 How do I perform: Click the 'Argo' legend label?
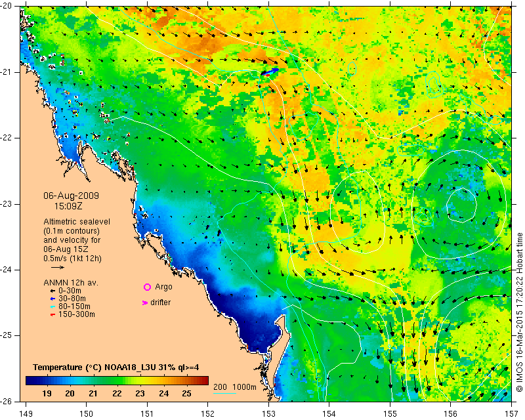tap(163, 287)
